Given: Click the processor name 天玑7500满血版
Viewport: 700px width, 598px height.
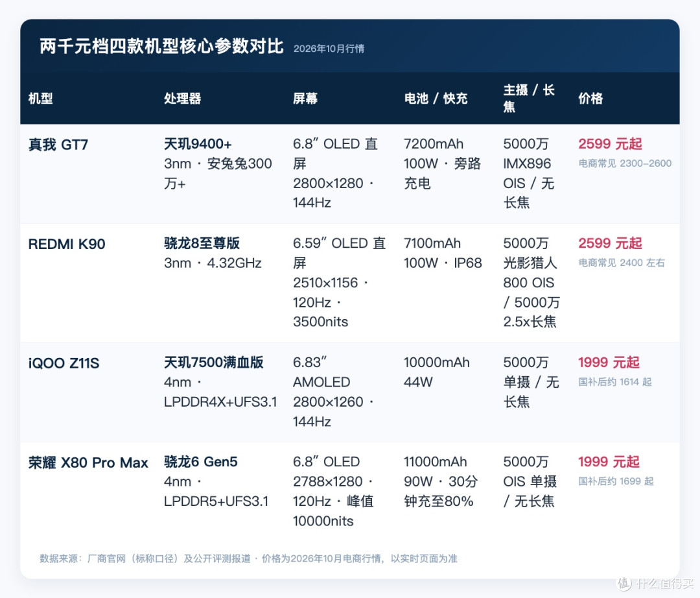Looking at the screenshot, I should click(x=213, y=362).
